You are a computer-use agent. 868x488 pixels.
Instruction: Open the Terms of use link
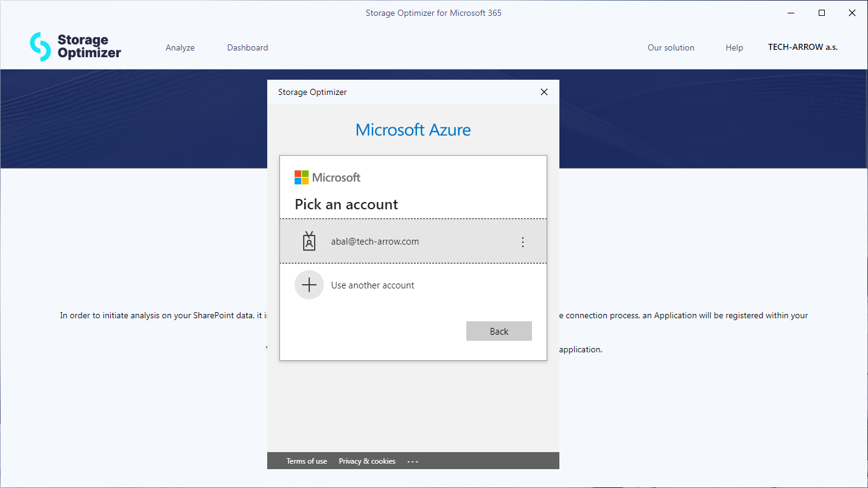pyautogui.click(x=307, y=461)
